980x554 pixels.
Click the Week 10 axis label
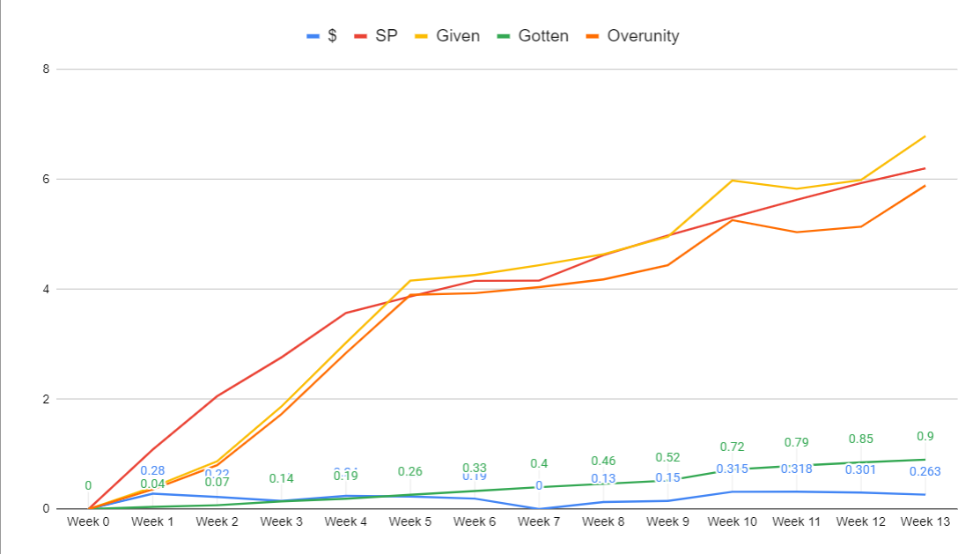click(x=732, y=521)
